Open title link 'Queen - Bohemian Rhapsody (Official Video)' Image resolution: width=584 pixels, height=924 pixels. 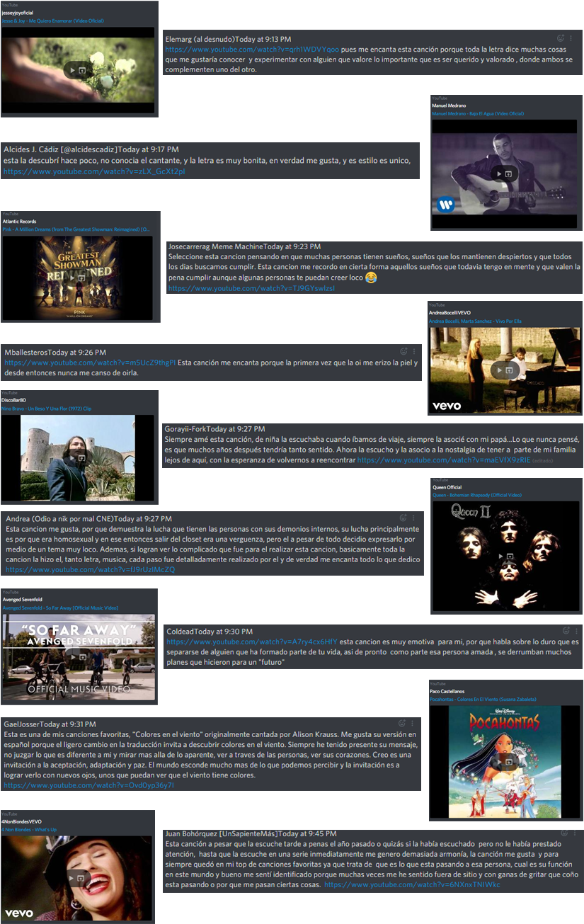[x=476, y=495]
